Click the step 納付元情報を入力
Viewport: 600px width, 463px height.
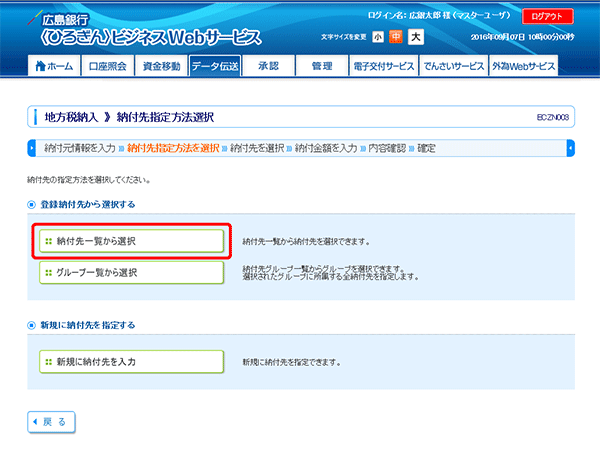(x=80, y=148)
